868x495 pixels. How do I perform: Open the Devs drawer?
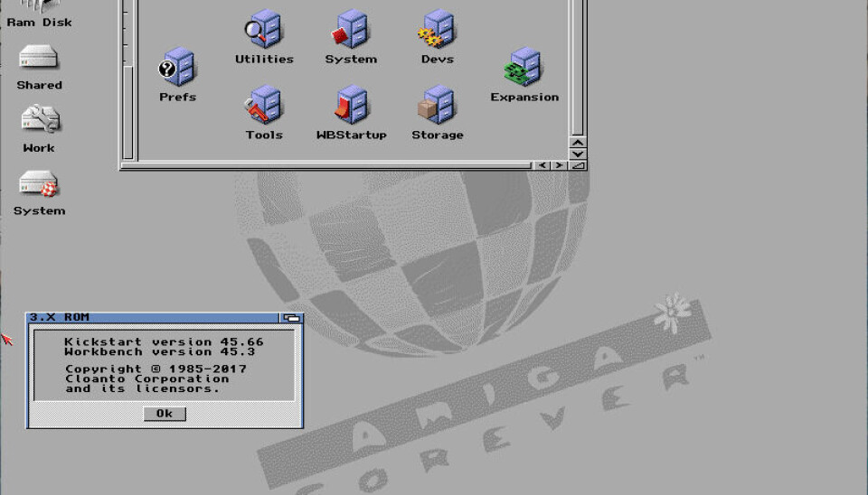(x=437, y=37)
